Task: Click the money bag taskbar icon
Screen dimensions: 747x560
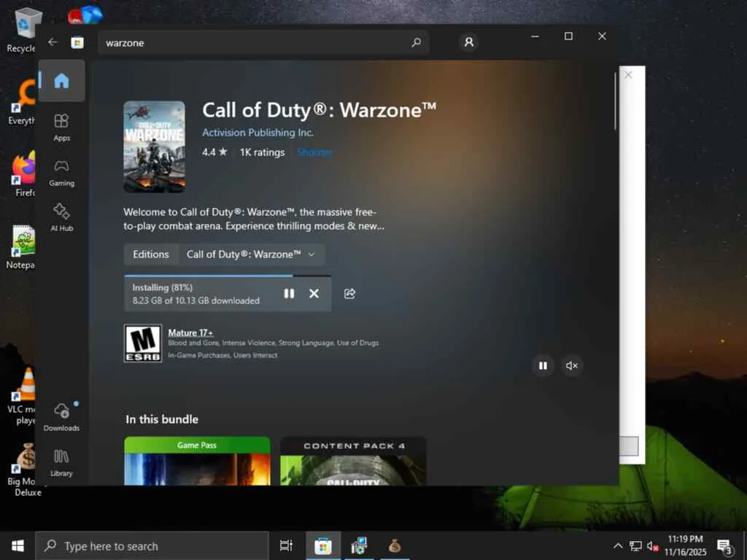Action: tap(395, 545)
